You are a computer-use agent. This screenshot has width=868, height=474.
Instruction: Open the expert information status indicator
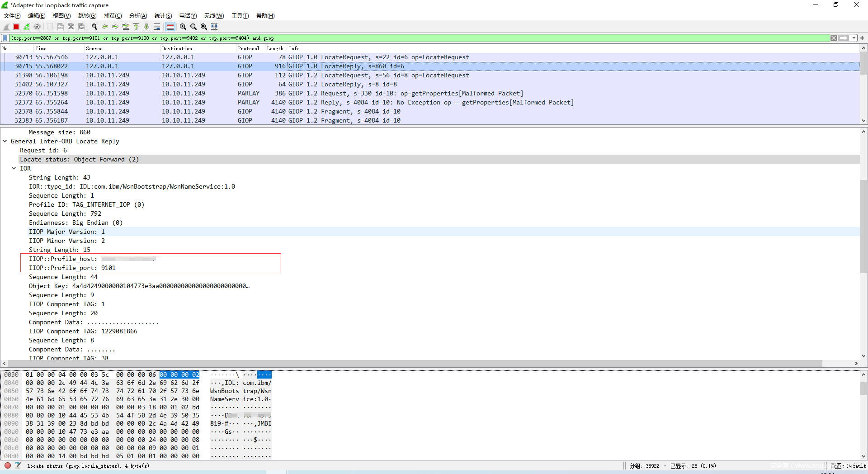(x=8, y=465)
